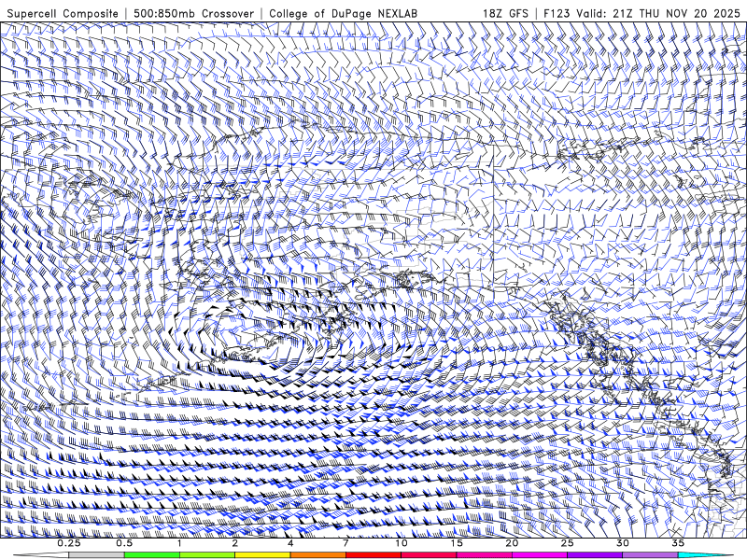Click the "Supercell Composite" title text
Viewport: 747px width, 560px height.
63,13
